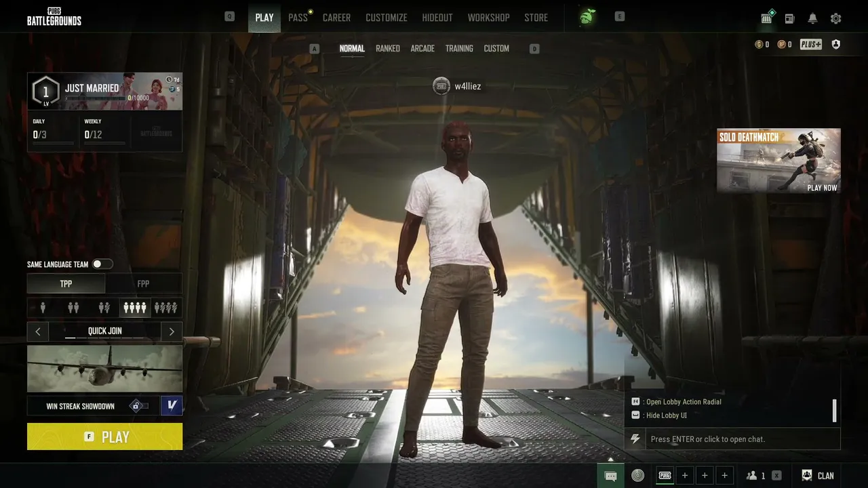
Task: Select TRAINING sub-tab
Action: coord(459,49)
